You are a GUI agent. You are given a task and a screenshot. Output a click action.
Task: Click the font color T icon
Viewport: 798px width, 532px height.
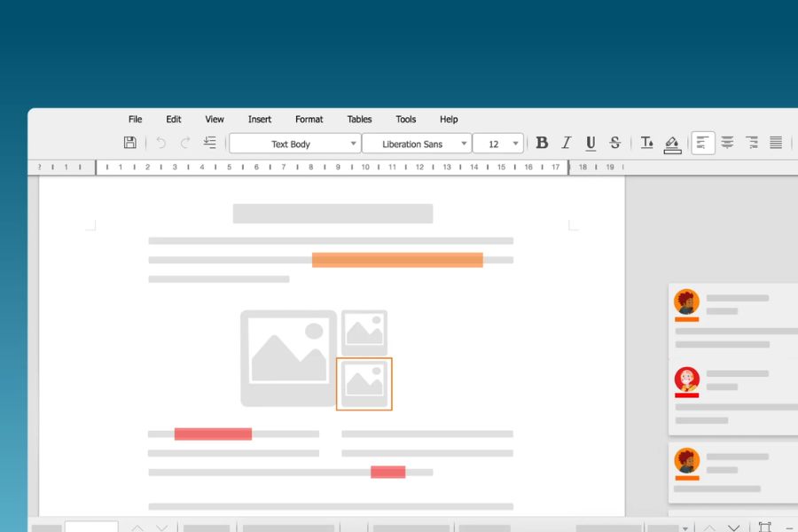[x=646, y=143]
